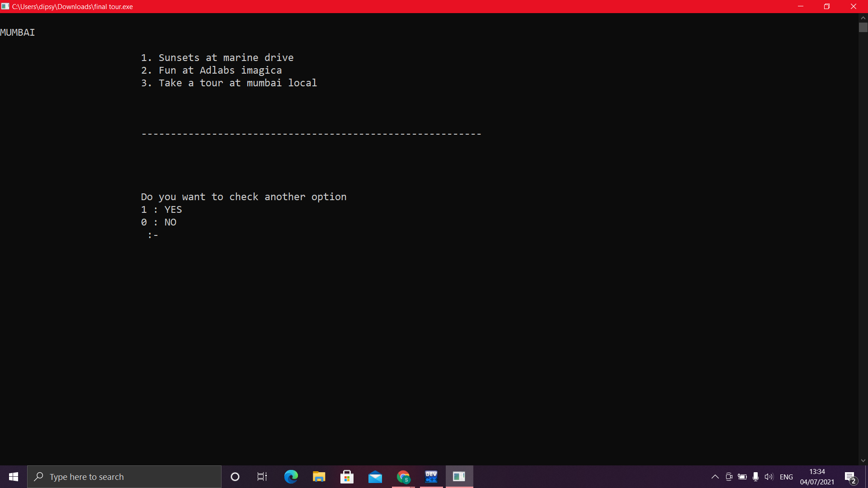Open the volume control in the tray
Image resolution: width=868 pixels, height=488 pixels.
(769, 477)
